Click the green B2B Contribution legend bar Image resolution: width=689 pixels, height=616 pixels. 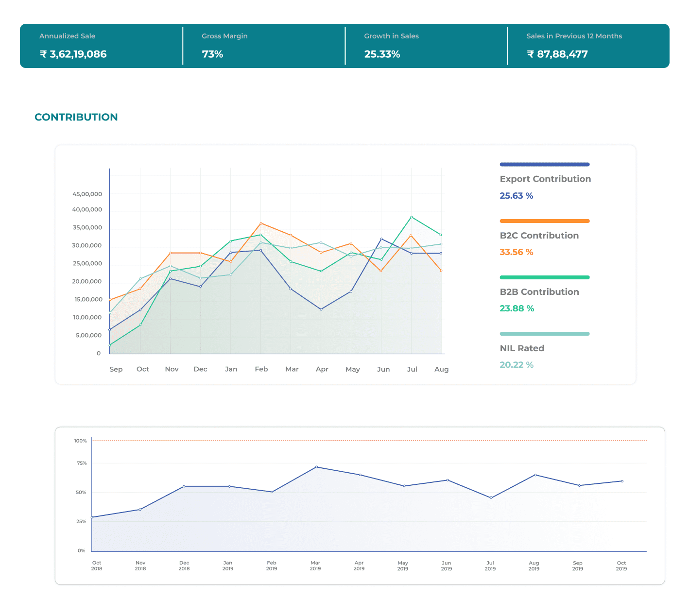tap(544, 277)
